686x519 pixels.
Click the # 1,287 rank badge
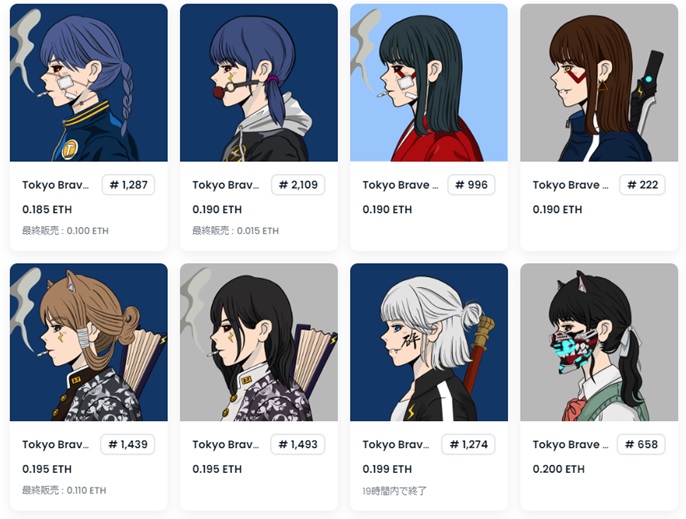128,185
